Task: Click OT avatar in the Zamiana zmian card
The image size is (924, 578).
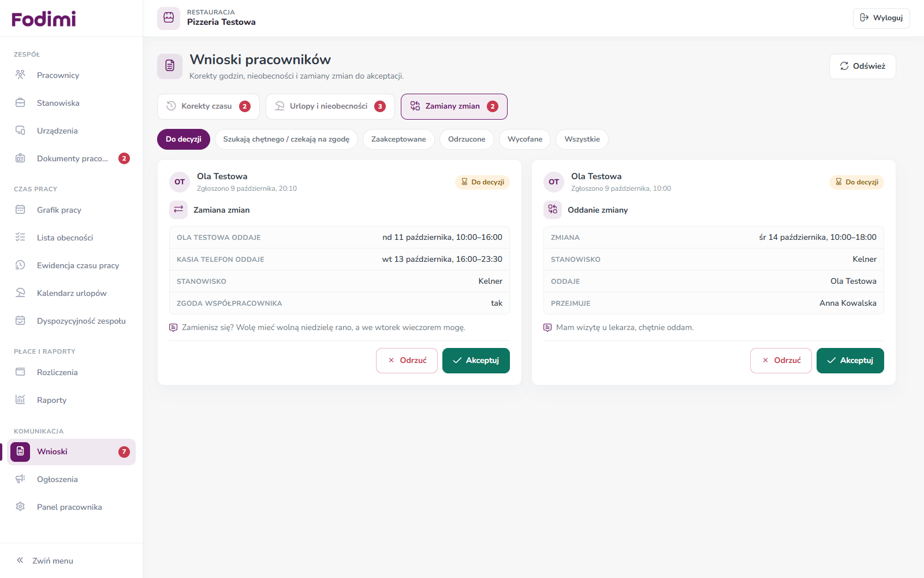Action: click(x=180, y=182)
